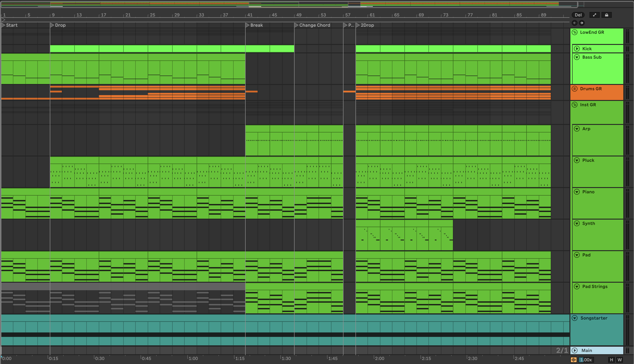634x364 pixels.
Task: Click the Del locator button
Action: (x=578, y=15)
